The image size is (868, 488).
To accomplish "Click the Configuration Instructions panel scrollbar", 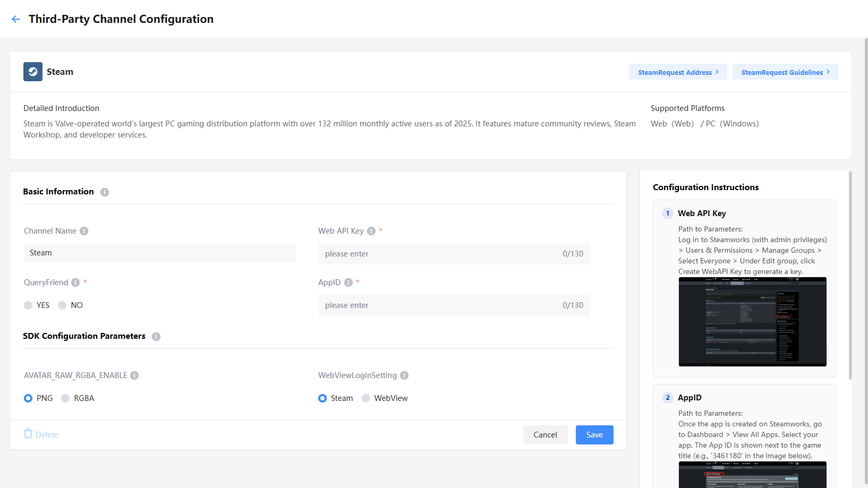I will click(x=850, y=275).
